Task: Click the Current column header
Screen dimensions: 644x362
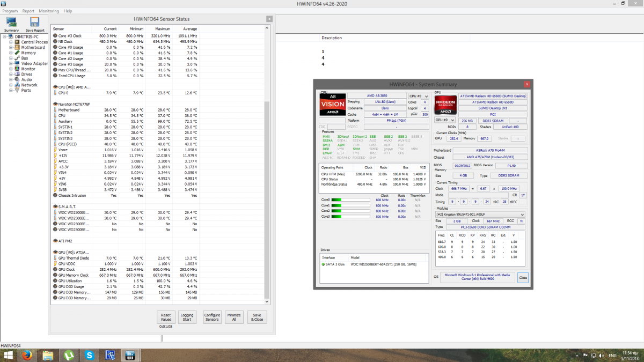Action: (x=110, y=28)
